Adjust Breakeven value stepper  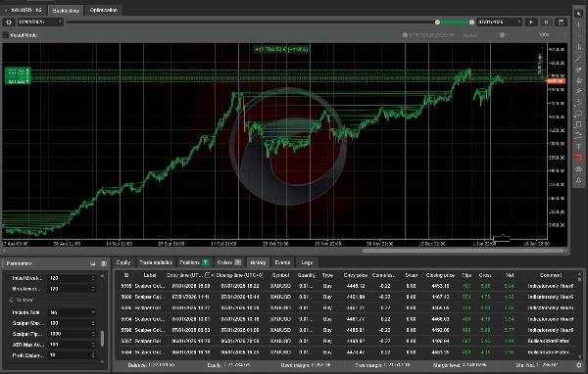[x=93, y=289]
